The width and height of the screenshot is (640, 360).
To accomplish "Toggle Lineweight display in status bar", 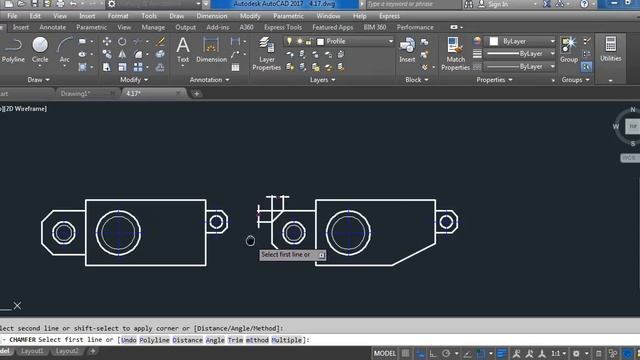I will coord(502,353).
